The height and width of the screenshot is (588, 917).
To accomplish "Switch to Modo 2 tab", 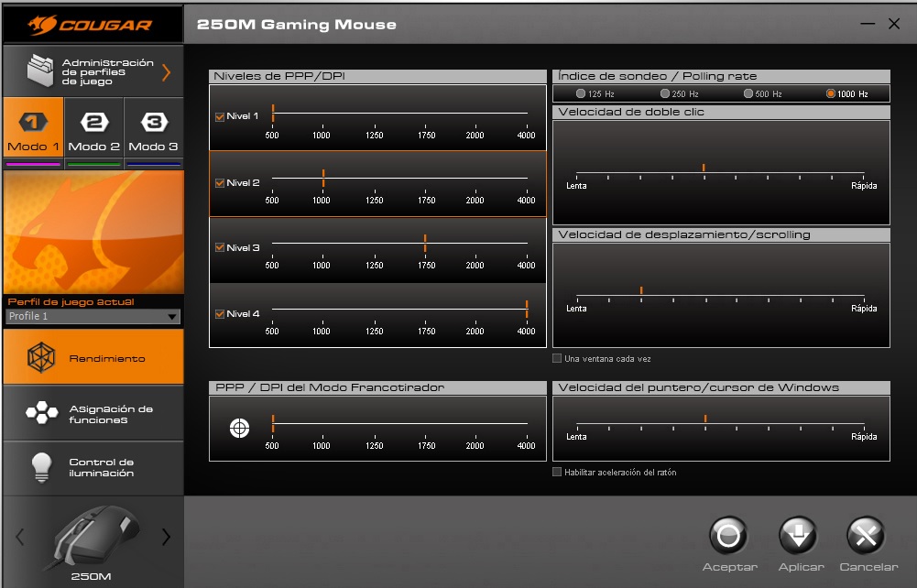I will click(x=93, y=132).
